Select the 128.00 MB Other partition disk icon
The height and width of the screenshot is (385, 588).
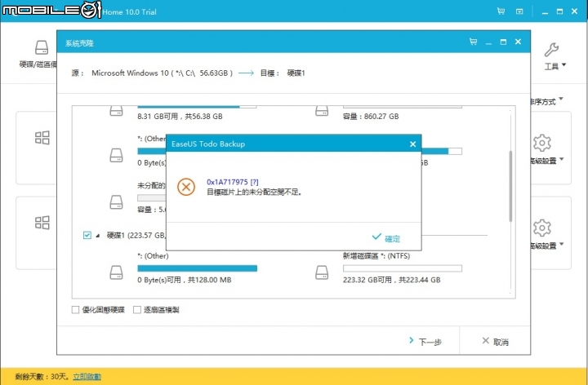click(x=116, y=272)
